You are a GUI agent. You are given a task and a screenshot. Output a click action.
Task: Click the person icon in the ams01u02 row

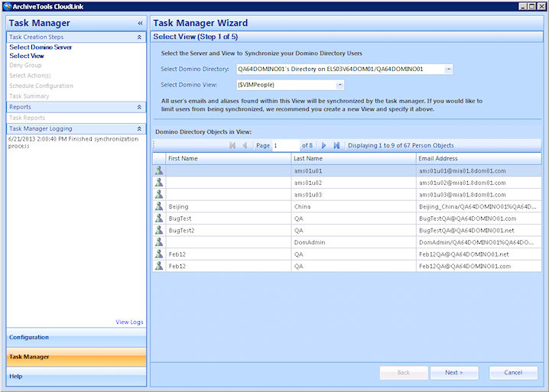click(x=159, y=183)
